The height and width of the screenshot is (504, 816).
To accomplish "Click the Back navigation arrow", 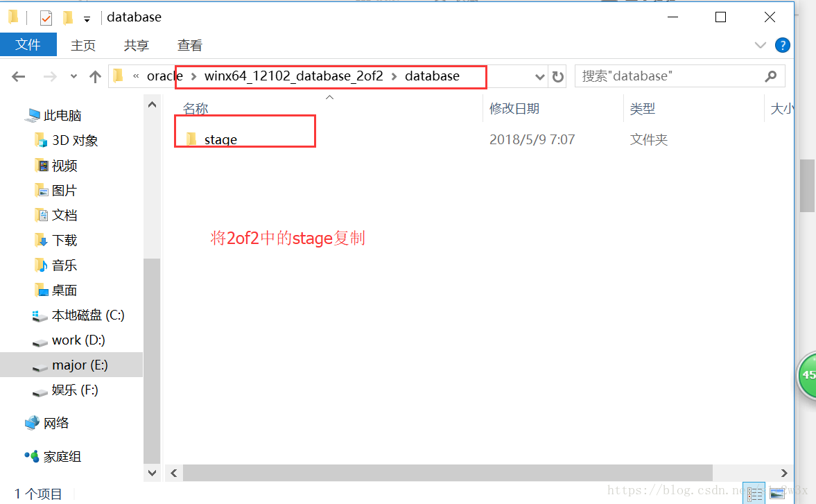I will click(x=18, y=77).
